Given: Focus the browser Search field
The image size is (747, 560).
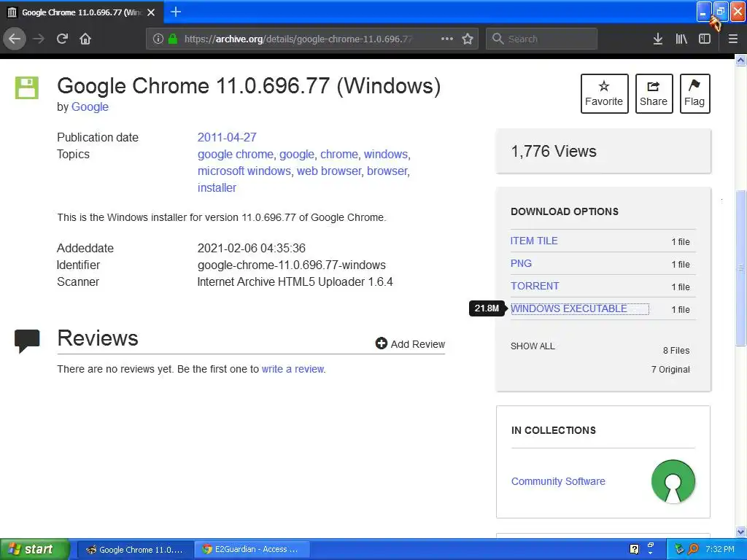Looking at the screenshot, I should pyautogui.click(x=542, y=39).
